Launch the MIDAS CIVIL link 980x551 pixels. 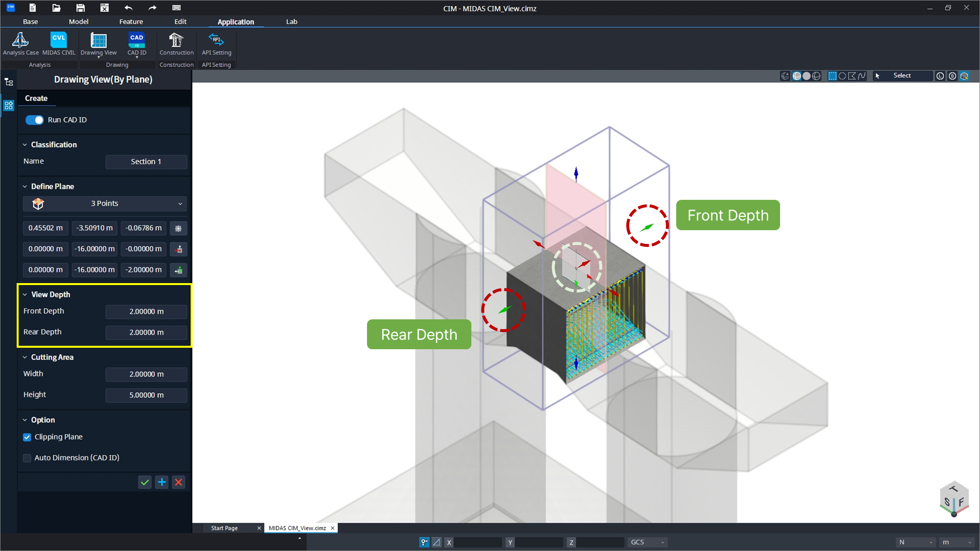coord(59,44)
